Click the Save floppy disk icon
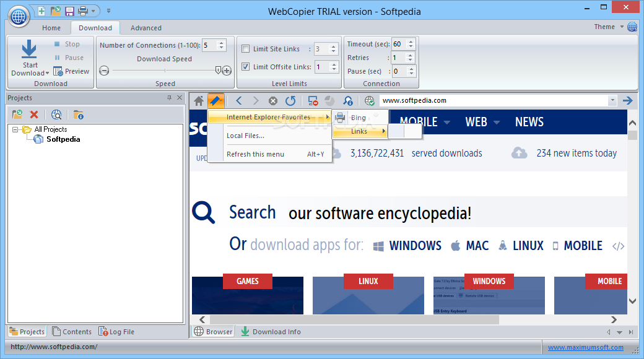Viewport: 644px width, 359px height. [69, 11]
